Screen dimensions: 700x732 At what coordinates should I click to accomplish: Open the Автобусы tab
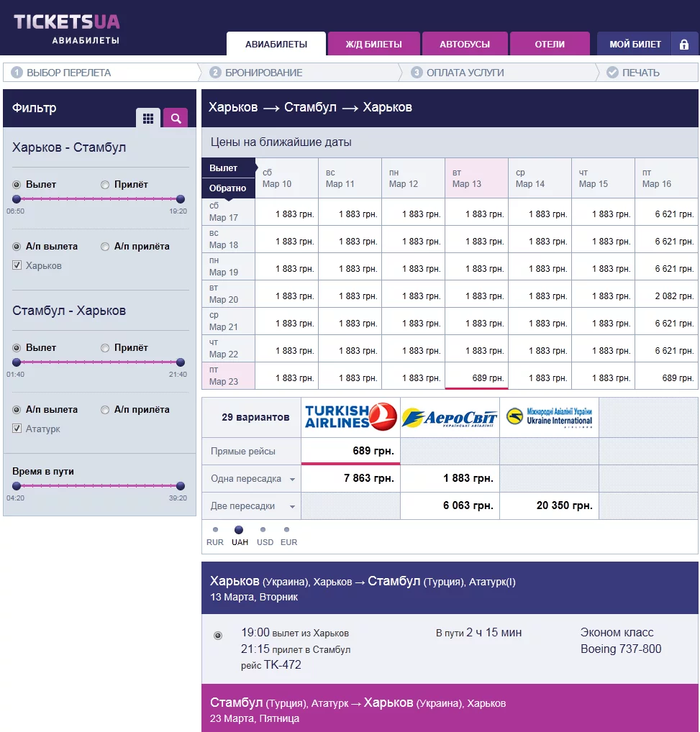tap(465, 44)
